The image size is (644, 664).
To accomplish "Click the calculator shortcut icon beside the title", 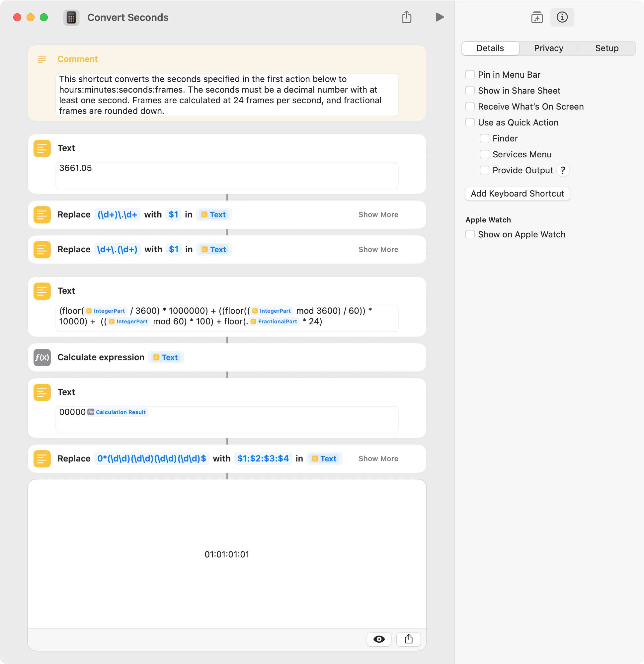I will pos(71,18).
